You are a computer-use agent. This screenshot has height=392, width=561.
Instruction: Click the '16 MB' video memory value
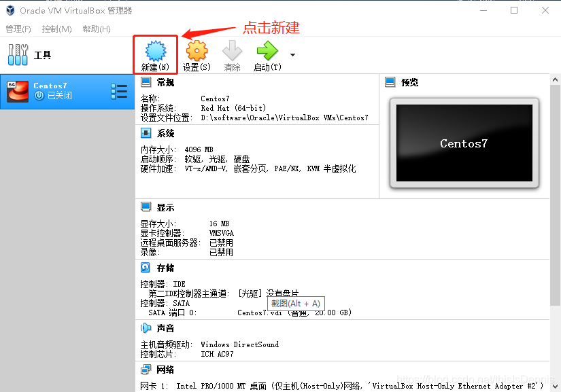coord(220,224)
